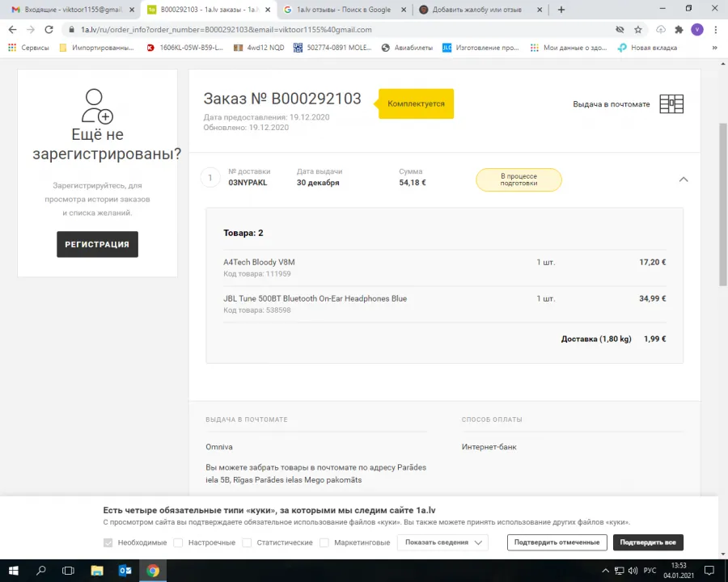Open Новая вкладка bookmark
The width and height of the screenshot is (728, 582).
(x=648, y=48)
